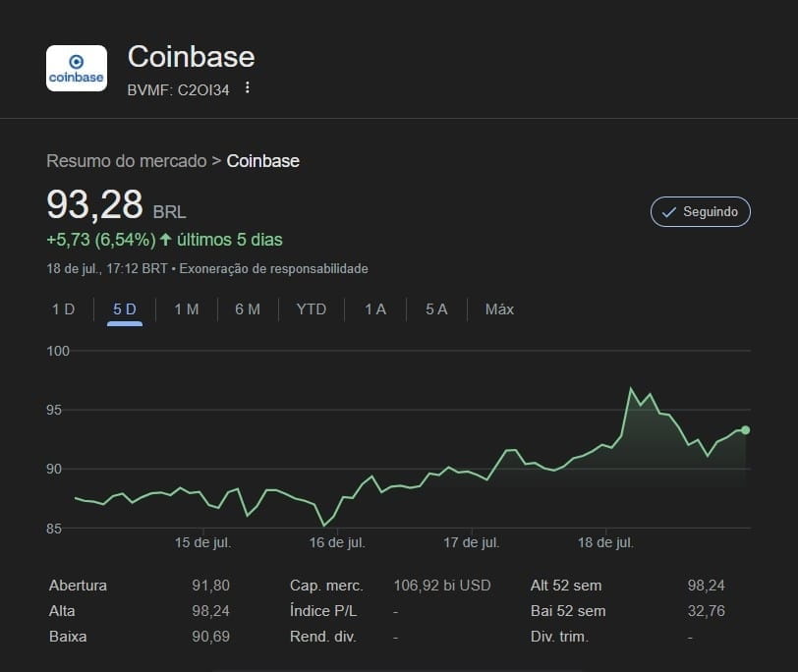The width and height of the screenshot is (798, 672).
Task: Click the Alta value 98,24
Action: 210,611
